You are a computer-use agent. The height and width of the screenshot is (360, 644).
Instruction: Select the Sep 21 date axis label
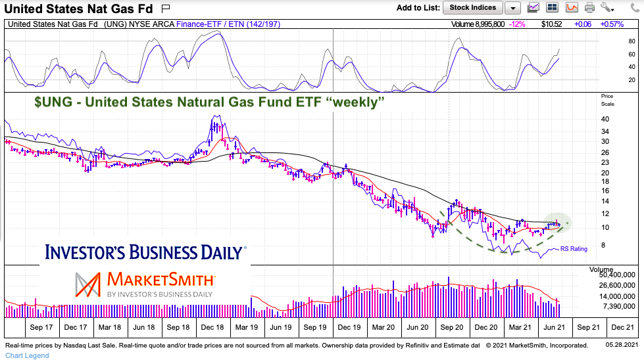(x=589, y=327)
